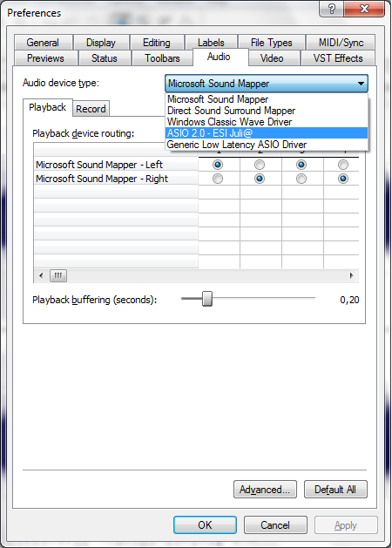Route Sound Mapper Right to third column
Screen dimensions: 392x548
[301, 179]
